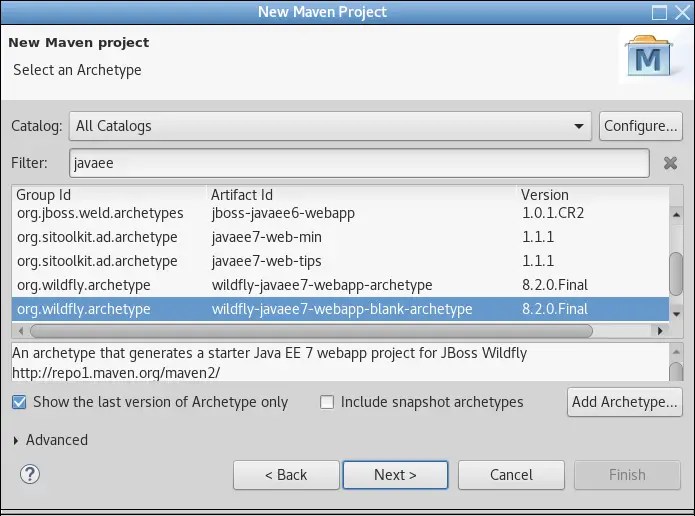Enable Include snapshot archetypes checkbox

coord(327,402)
